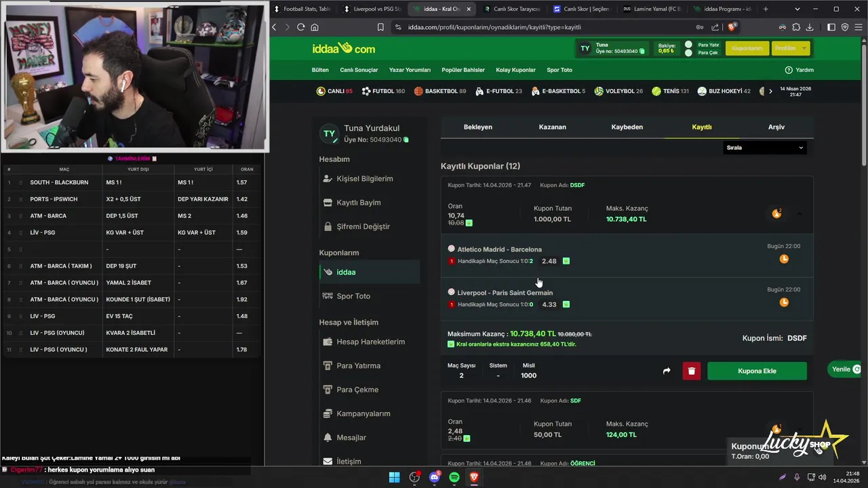Switch to Kazanan tab
The image size is (868, 488).
pos(553,127)
